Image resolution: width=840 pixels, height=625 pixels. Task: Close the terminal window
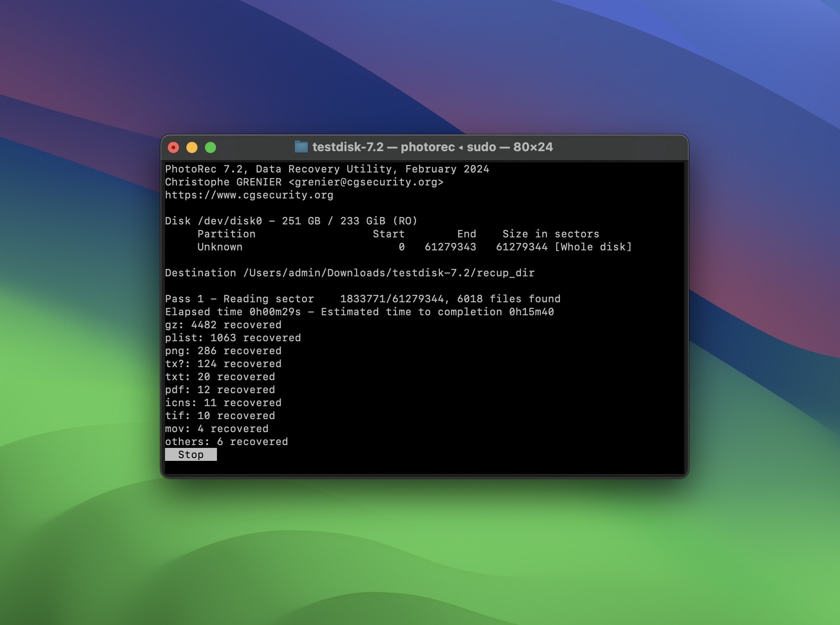coord(173,147)
